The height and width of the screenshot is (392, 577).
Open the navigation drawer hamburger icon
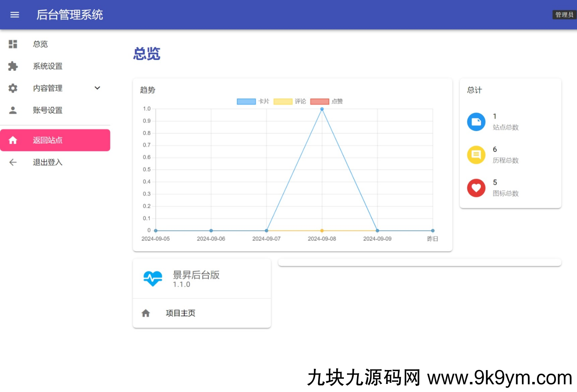point(15,15)
